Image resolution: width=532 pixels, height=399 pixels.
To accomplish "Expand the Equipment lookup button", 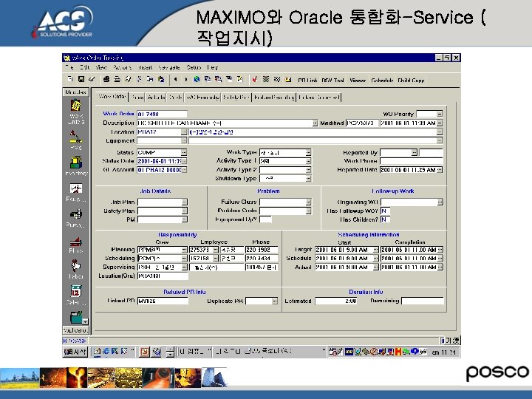I will pos(184,140).
